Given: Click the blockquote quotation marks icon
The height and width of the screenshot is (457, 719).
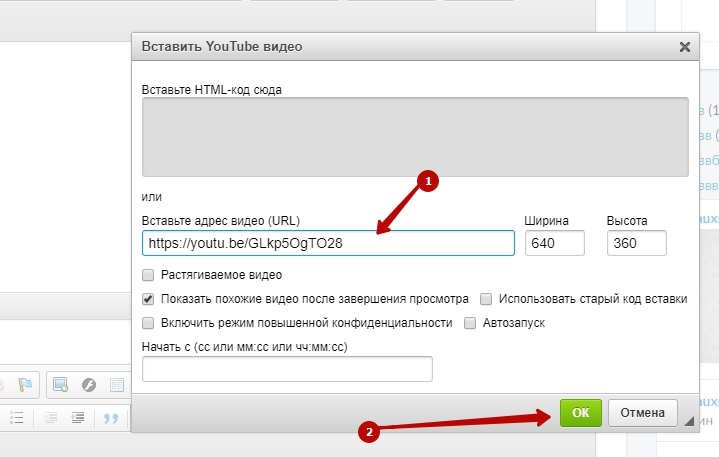Looking at the screenshot, I should pos(111,418).
